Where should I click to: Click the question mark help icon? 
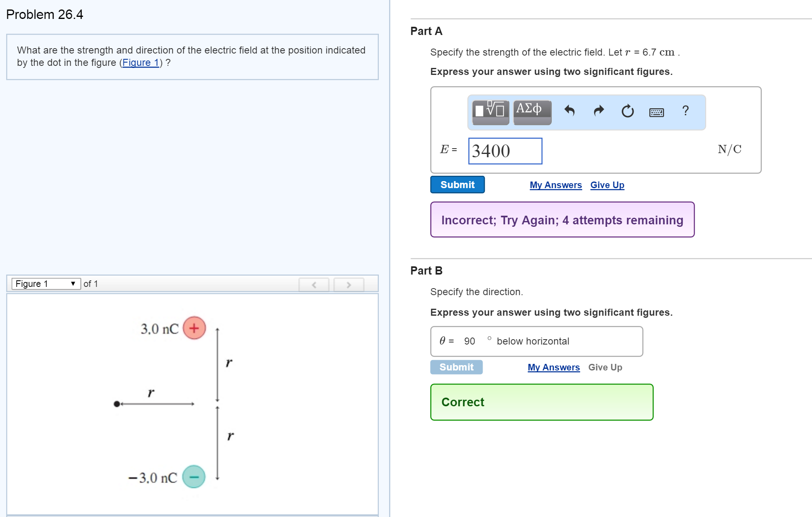click(685, 110)
